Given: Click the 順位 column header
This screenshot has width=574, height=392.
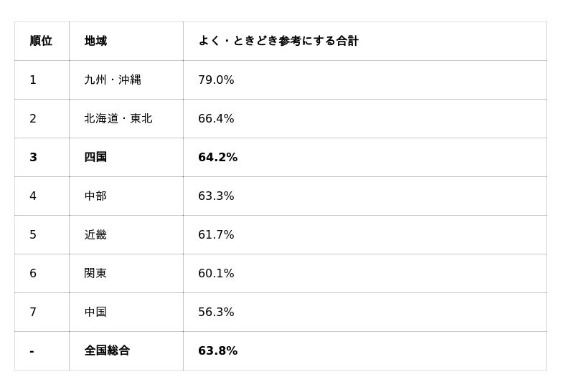Looking at the screenshot, I should point(41,42).
